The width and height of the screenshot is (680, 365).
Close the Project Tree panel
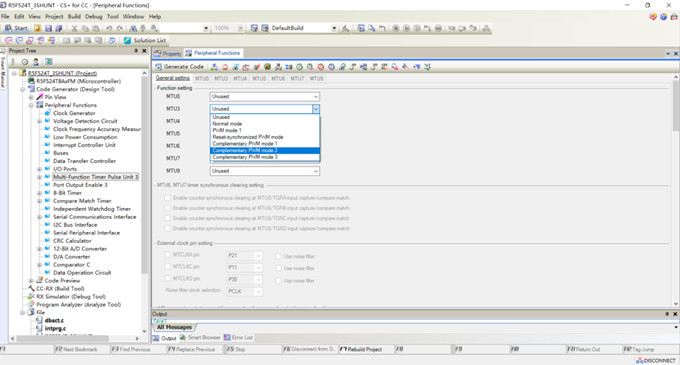(144, 51)
